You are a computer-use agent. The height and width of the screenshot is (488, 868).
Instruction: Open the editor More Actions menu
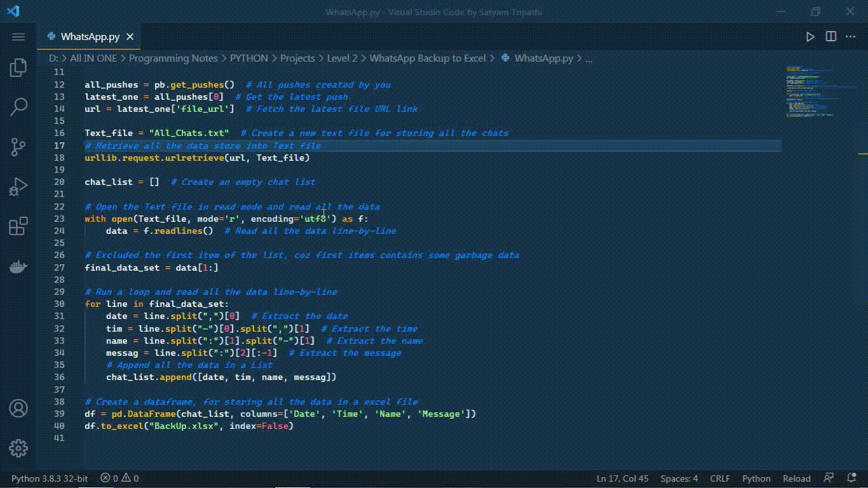[x=851, y=37]
